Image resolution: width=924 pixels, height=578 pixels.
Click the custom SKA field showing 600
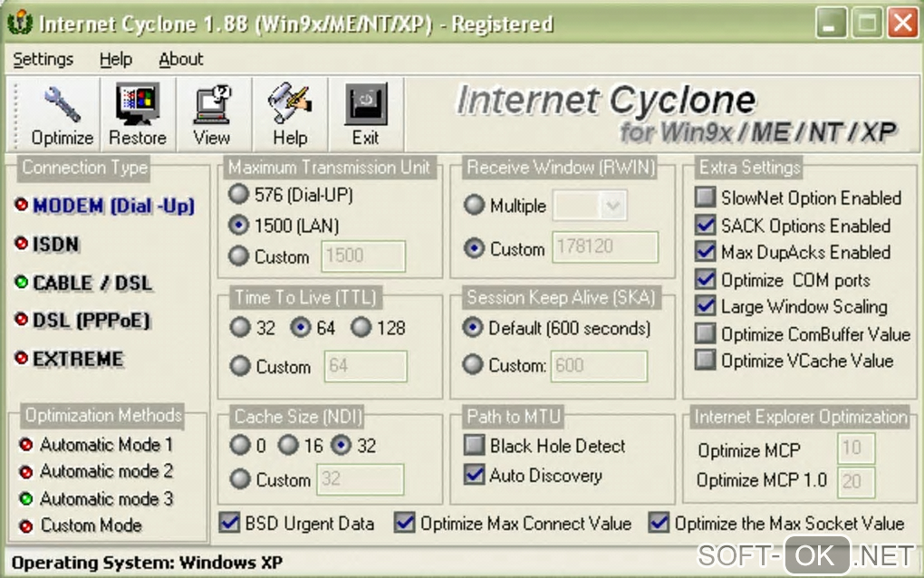click(x=599, y=366)
